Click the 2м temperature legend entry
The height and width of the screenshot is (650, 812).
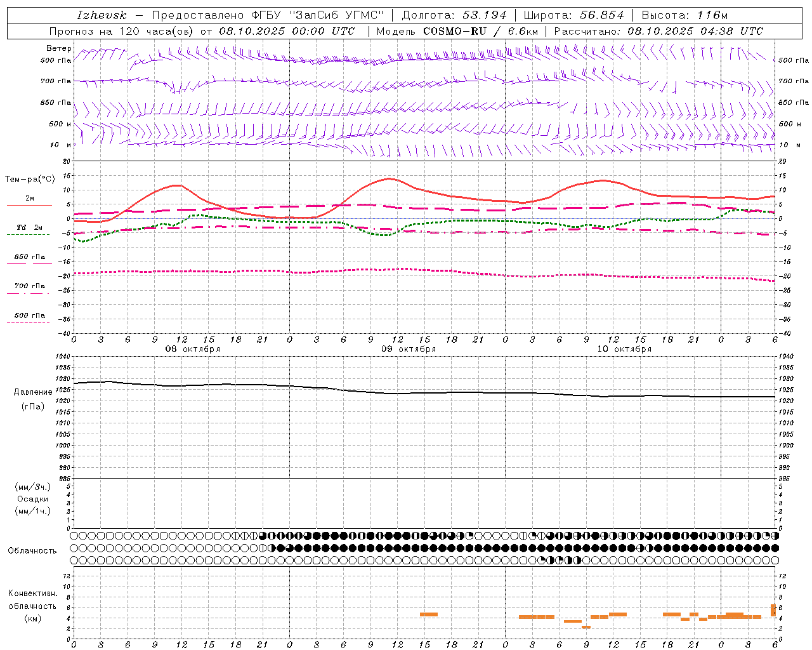pyautogui.click(x=30, y=198)
